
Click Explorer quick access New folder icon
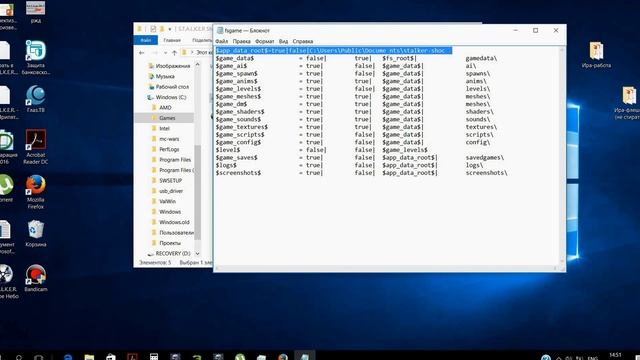(162, 29)
